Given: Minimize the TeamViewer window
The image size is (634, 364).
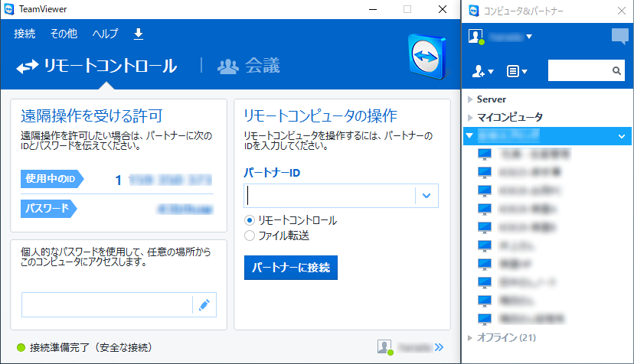Looking at the screenshot, I should (373, 9).
